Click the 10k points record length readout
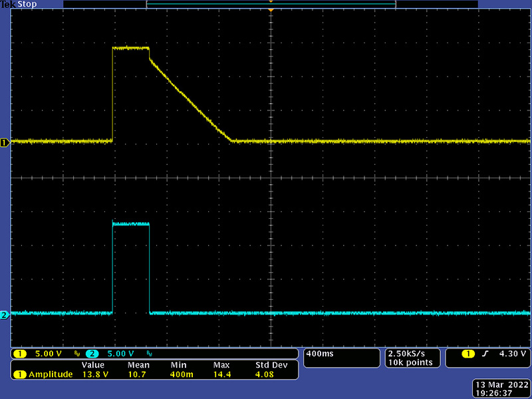The image size is (532, 399). point(410,362)
